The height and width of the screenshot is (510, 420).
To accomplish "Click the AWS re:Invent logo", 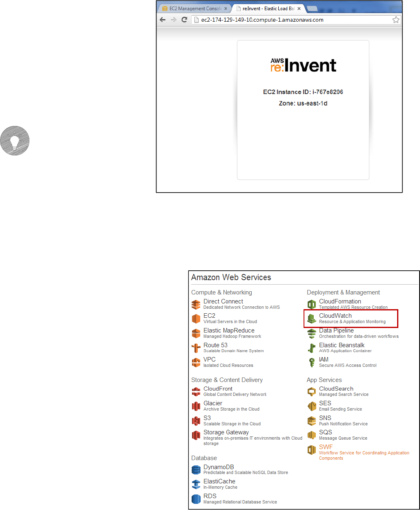I will [303, 65].
